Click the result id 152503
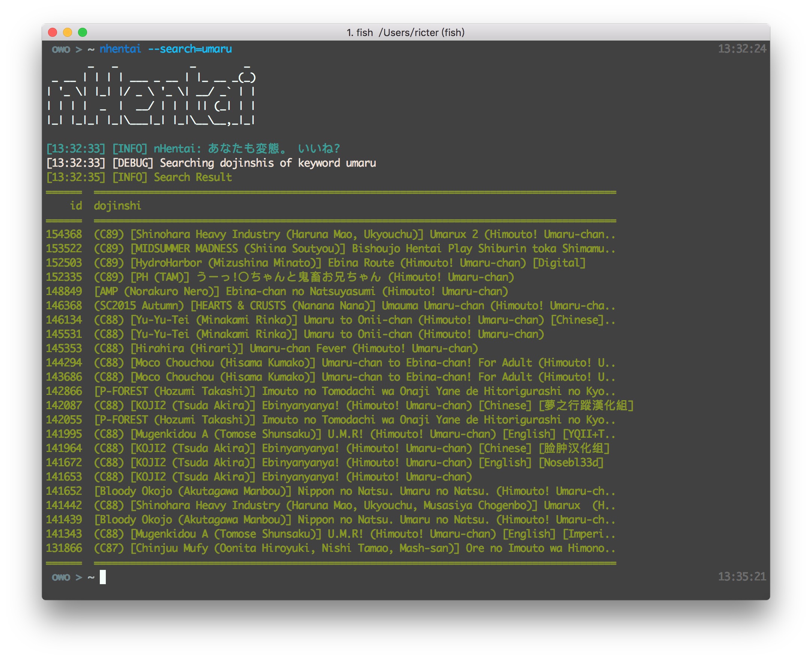 point(64,263)
